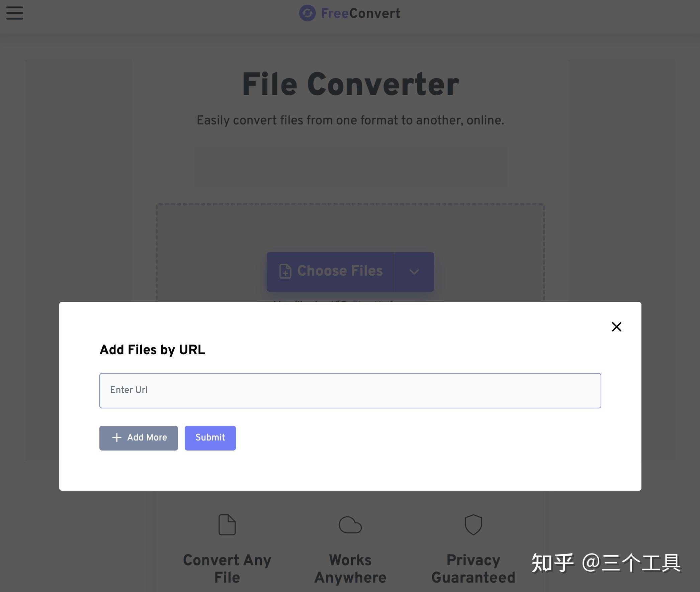This screenshot has width=700, height=592.
Task: Click the FreeConvert circular logo icon
Action: click(307, 13)
